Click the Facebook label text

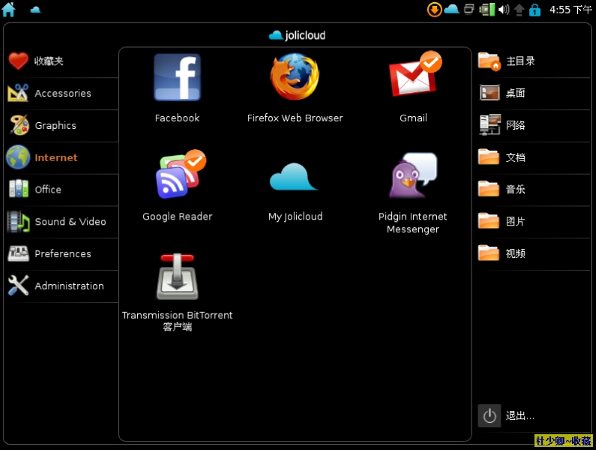177,118
